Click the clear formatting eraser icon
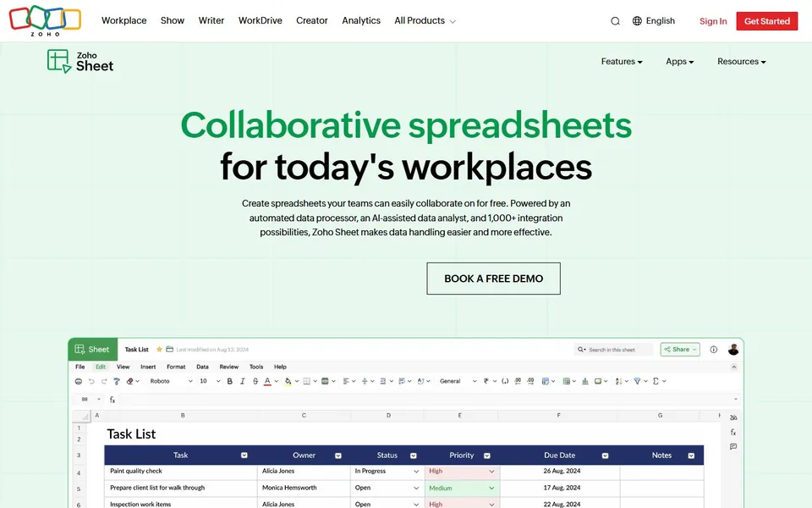Image resolution: width=812 pixels, height=508 pixels. [x=130, y=381]
